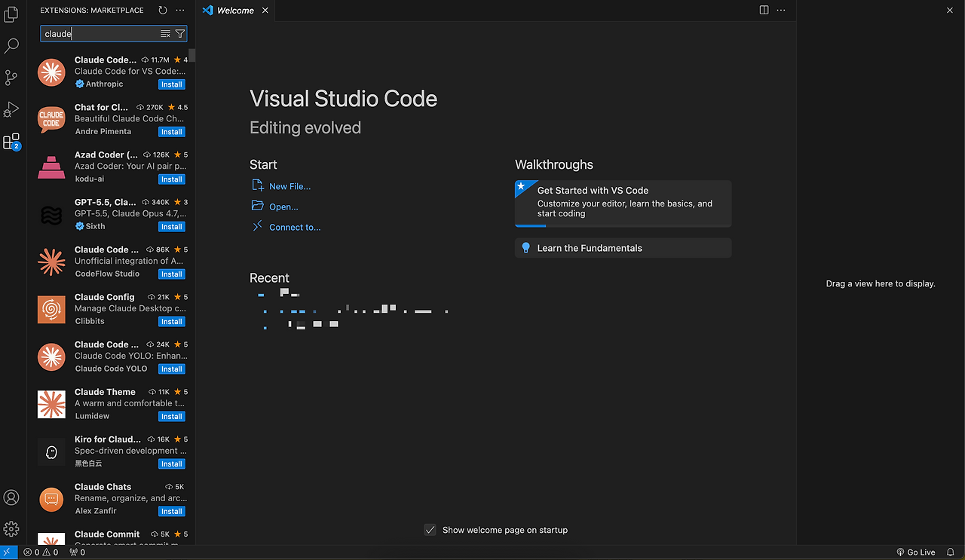This screenshot has width=965, height=560.
Task: Select the Welcome tab
Action: (x=234, y=11)
